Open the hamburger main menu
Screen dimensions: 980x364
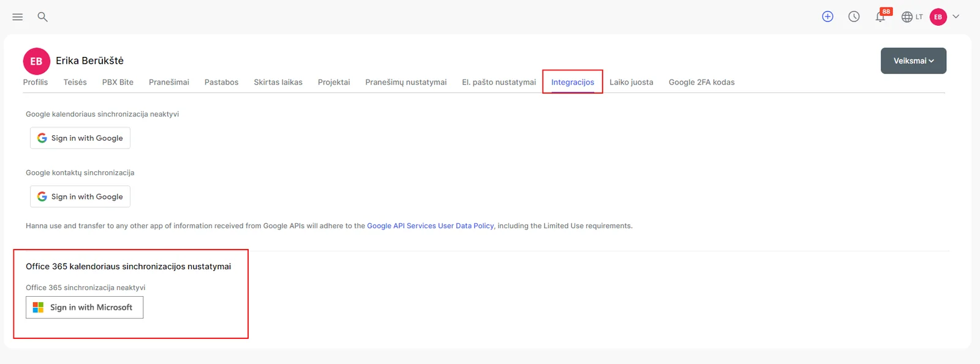pos(18,17)
